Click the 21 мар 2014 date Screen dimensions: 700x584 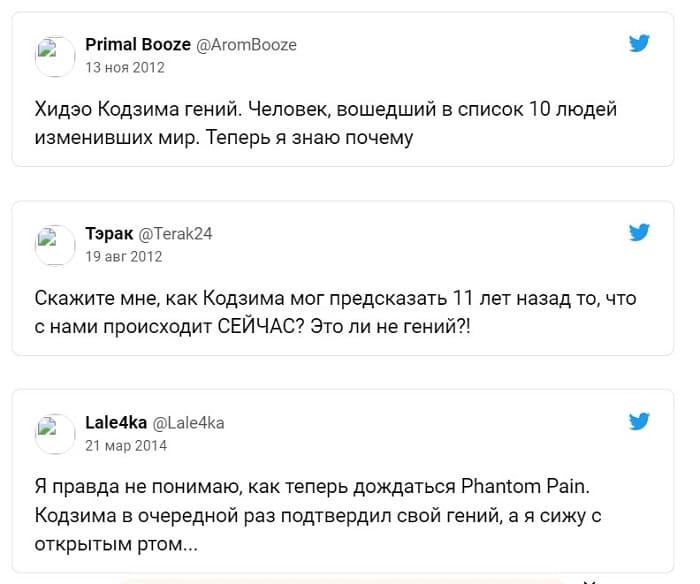coord(126,445)
